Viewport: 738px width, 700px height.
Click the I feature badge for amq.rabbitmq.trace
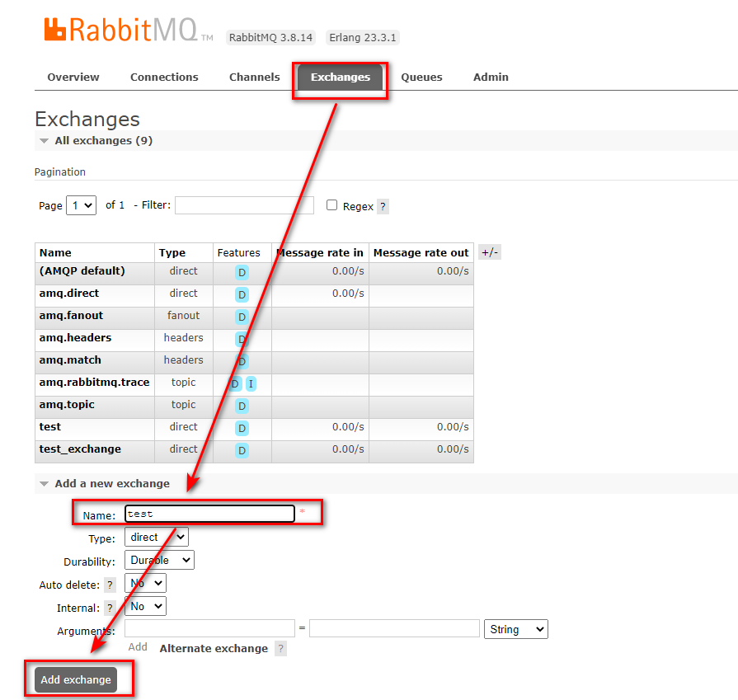tap(251, 383)
